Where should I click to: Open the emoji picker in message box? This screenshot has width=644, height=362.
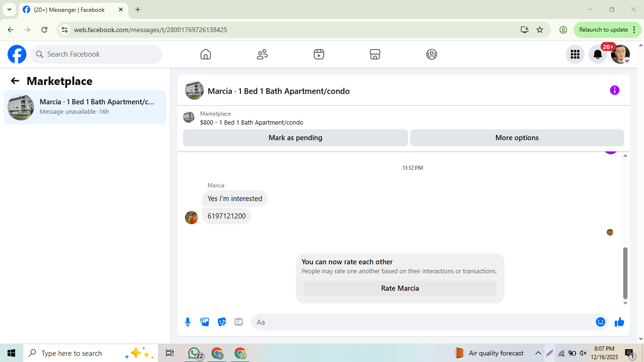click(x=601, y=322)
